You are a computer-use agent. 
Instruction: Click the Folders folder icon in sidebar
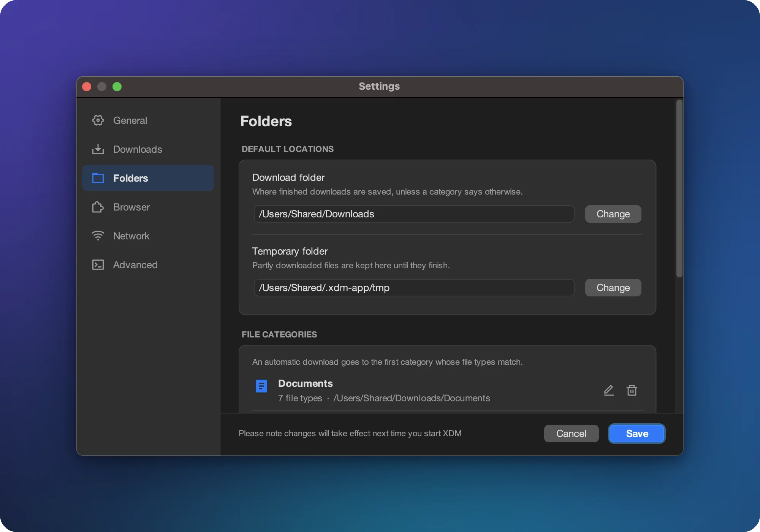(x=98, y=178)
